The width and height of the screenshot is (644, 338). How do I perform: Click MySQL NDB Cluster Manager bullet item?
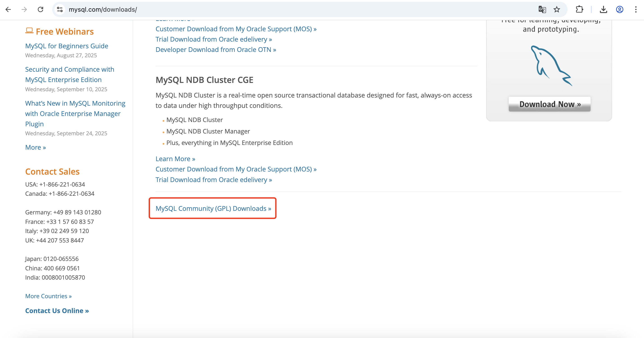[208, 131]
